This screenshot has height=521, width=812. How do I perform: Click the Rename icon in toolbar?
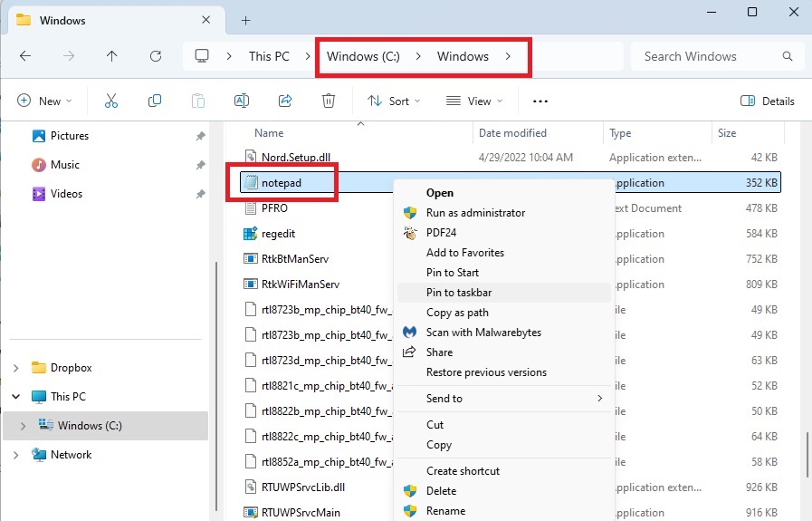pyautogui.click(x=242, y=101)
